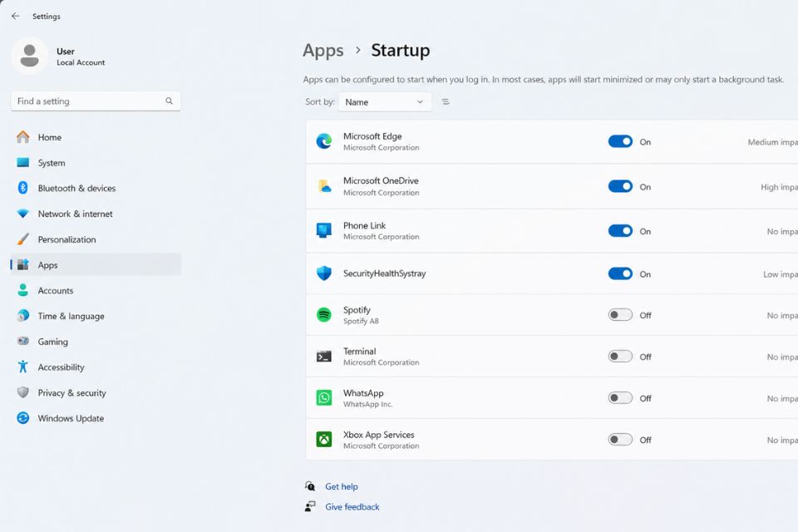This screenshot has width=798, height=532.
Task: Click the Get help headset icon
Action: pyautogui.click(x=310, y=486)
